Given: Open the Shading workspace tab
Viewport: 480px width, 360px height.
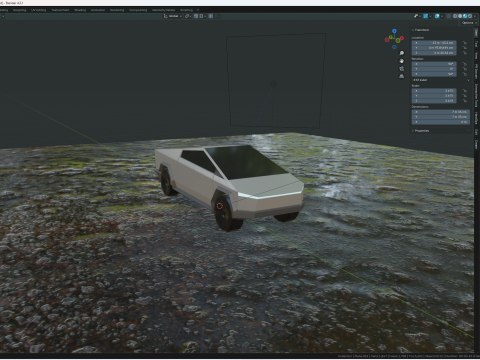Looking at the screenshot, I should 80,10.
